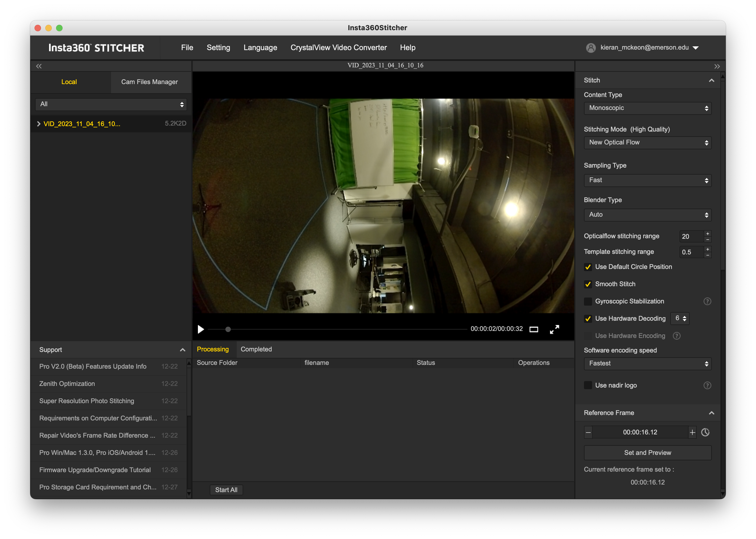Open the Content Type Monoscopic dropdown
The width and height of the screenshot is (756, 539).
(x=647, y=108)
